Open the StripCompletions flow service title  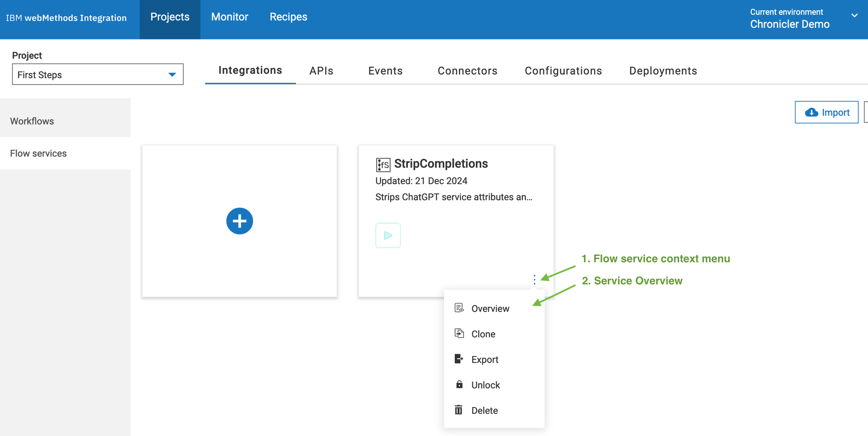click(441, 164)
